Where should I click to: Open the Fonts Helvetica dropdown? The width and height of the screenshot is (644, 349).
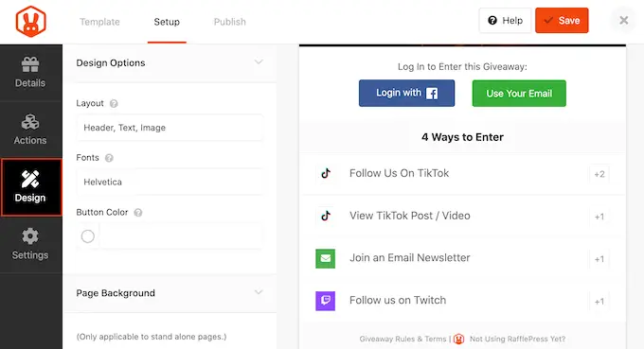(x=170, y=182)
